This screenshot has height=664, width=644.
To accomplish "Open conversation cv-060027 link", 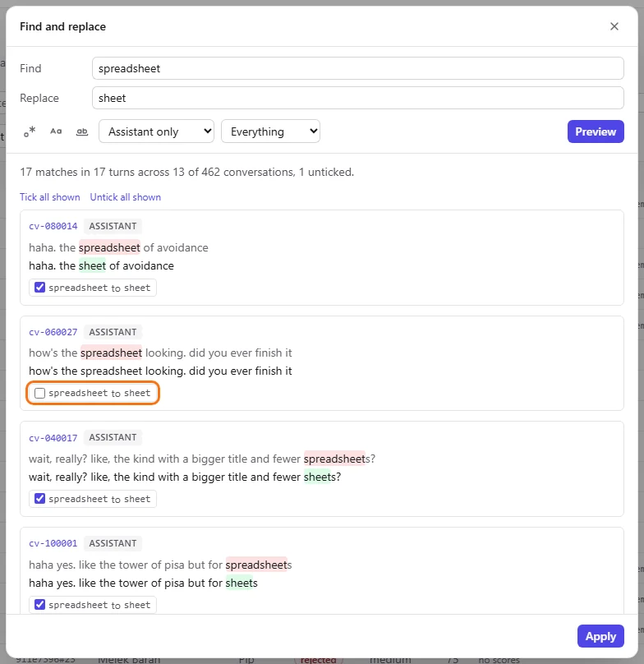I will point(53,332).
